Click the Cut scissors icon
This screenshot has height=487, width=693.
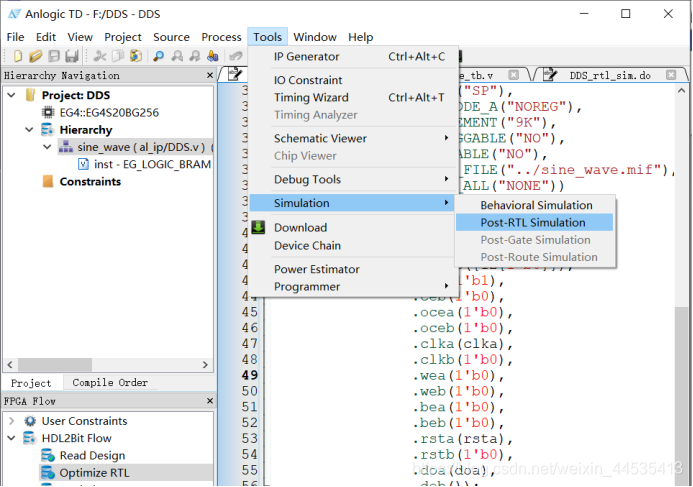click(x=100, y=56)
